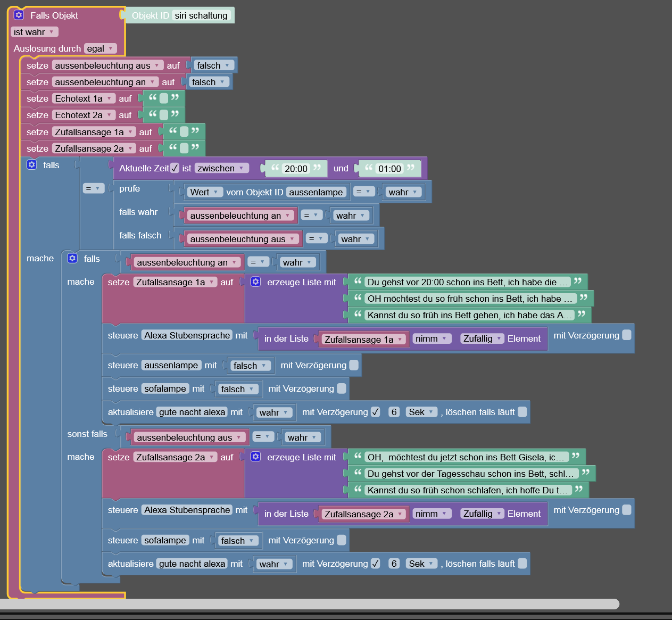
Task: Edit the 20:00 start time field
Action: (x=296, y=169)
